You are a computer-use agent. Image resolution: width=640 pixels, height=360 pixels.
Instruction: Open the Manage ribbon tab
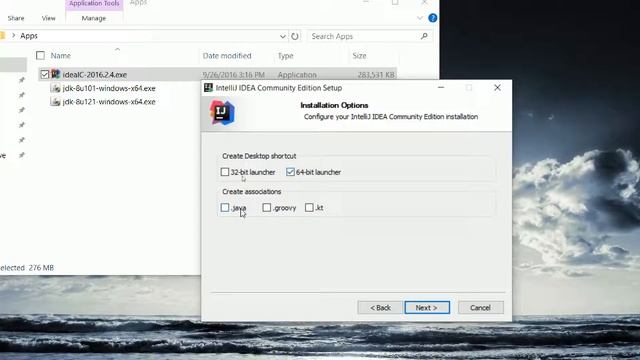pos(93,18)
